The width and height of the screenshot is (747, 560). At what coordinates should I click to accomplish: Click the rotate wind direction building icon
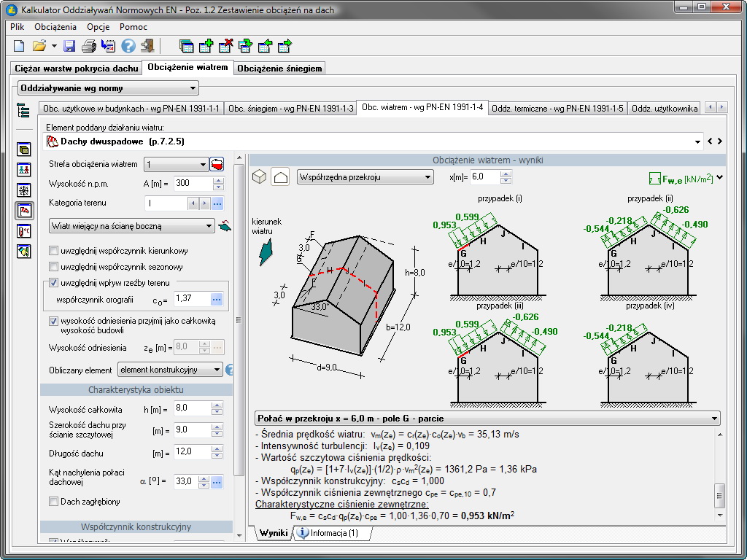225,226
